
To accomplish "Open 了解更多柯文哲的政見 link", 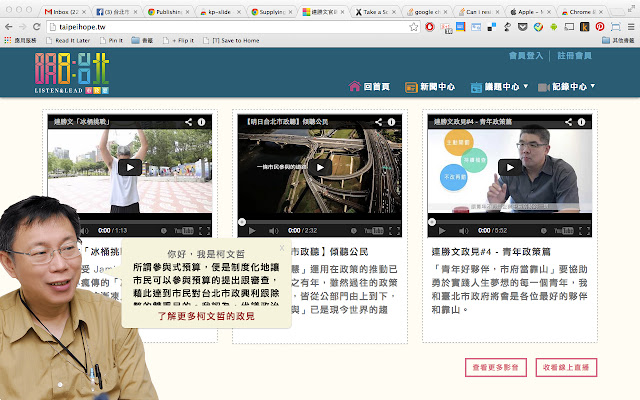I will coord(206,316).
